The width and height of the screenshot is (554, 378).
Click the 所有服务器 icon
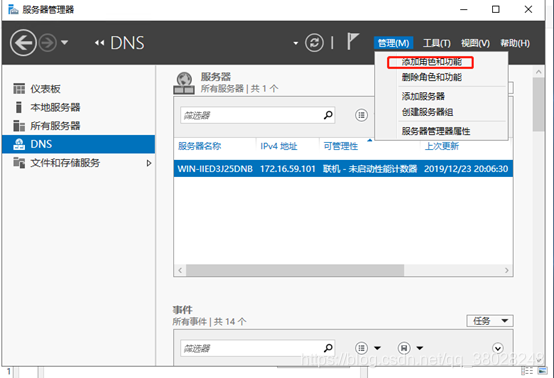pos(19,125)
